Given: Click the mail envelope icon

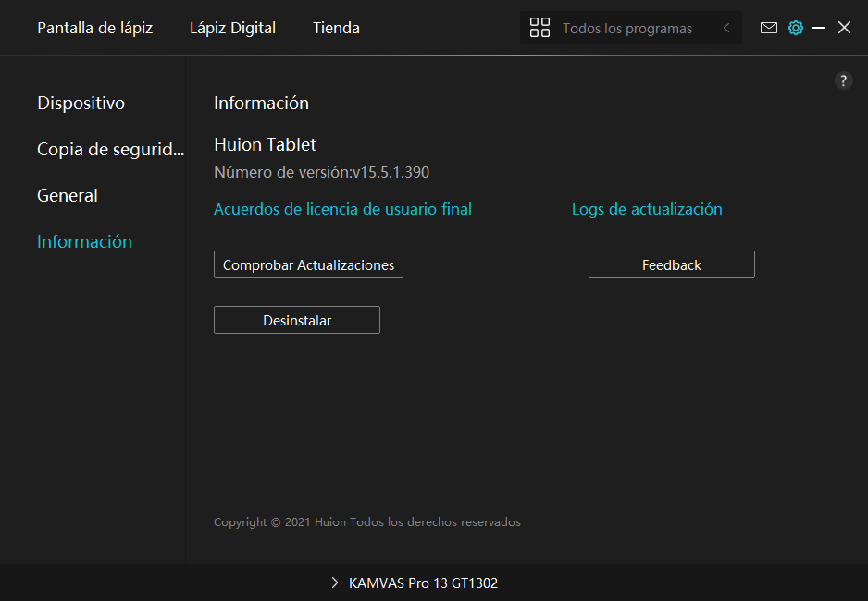Looking at the screenshot, I should click(768, 28).
